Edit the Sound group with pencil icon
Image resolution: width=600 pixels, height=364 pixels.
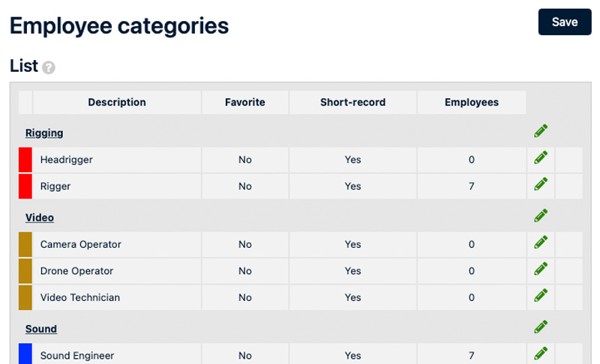pos(541,327)
